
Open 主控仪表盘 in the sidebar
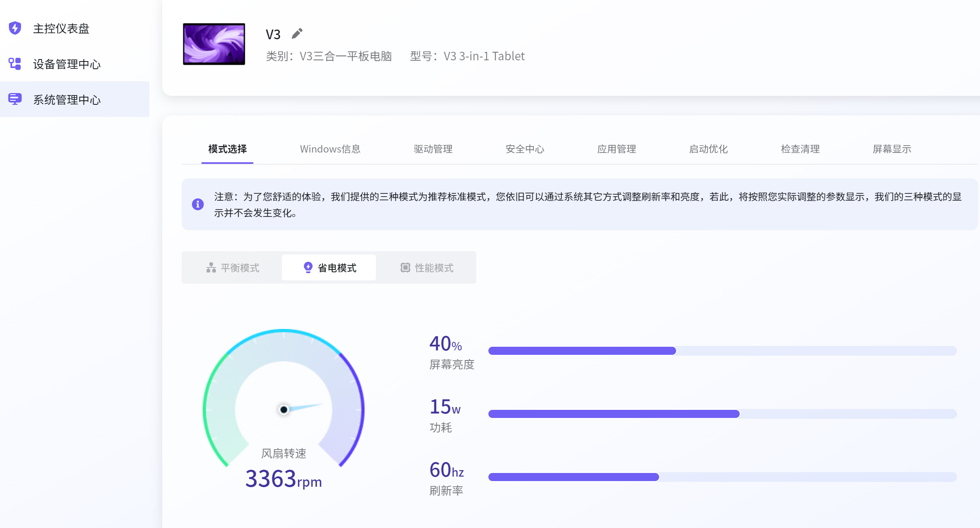[x=61, y=28]
